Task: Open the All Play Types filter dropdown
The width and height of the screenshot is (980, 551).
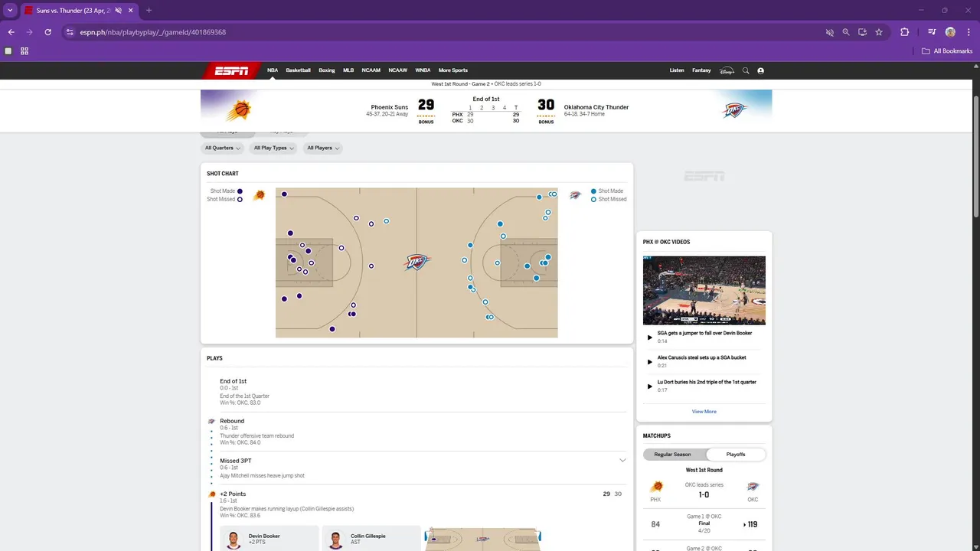Action: coord(273,148)
